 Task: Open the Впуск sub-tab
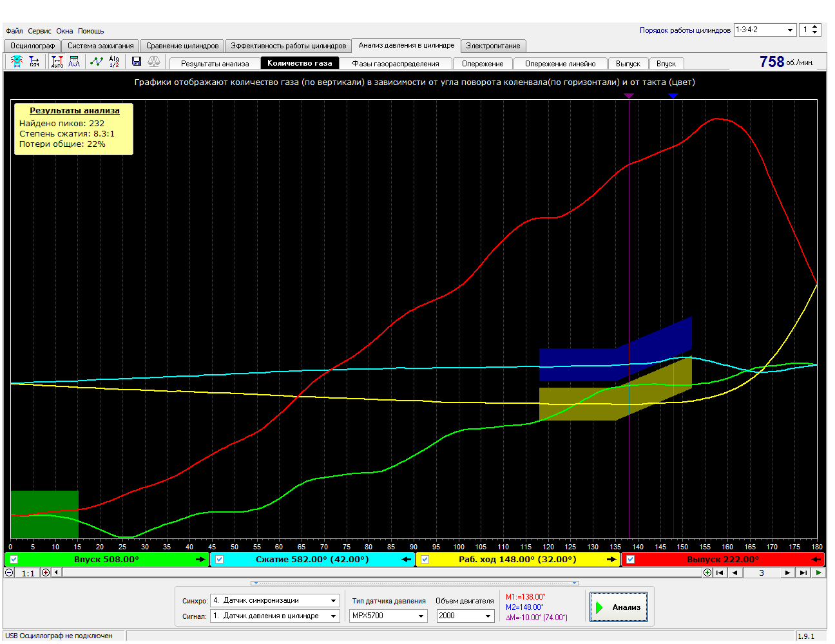pyautogui.click(x=666, y=64)
